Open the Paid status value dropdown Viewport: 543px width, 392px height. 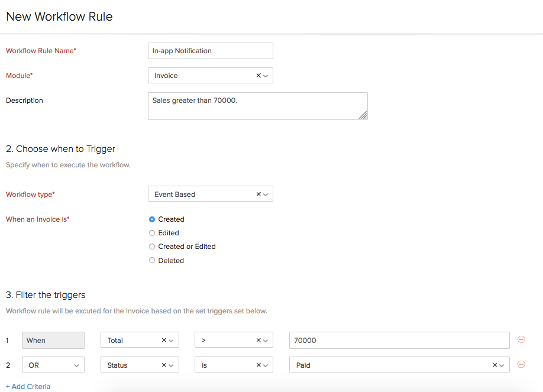click(503, 365)
